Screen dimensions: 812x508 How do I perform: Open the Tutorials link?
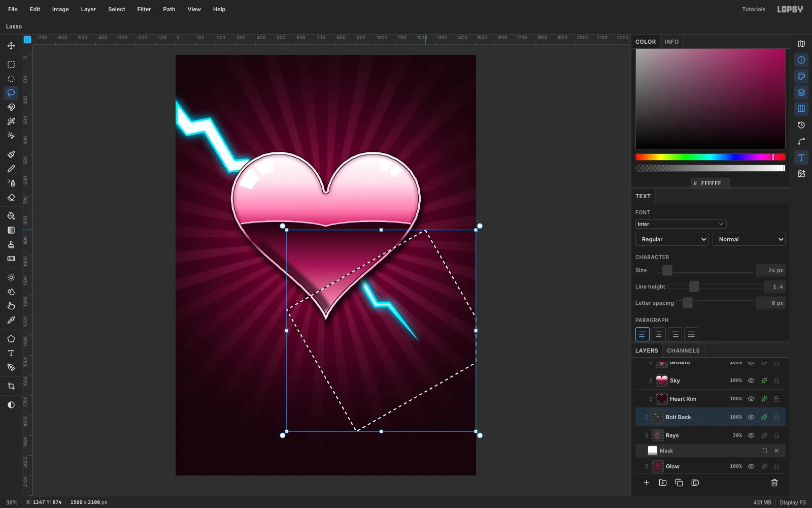pyautogui.click(x=754, y=9)
